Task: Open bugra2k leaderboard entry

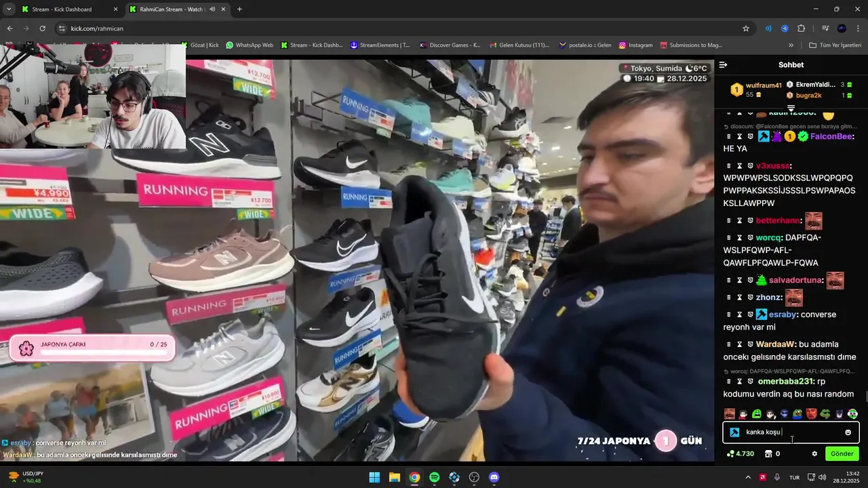Action: 808,96
